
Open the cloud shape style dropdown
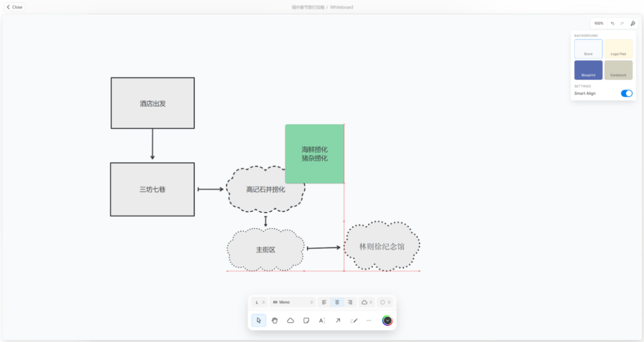tap(366, 302)
